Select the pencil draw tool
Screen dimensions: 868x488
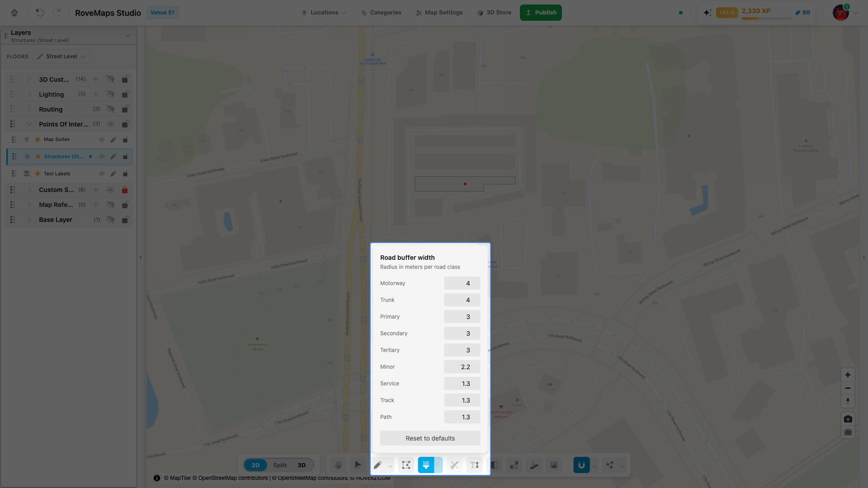point(377,465)
